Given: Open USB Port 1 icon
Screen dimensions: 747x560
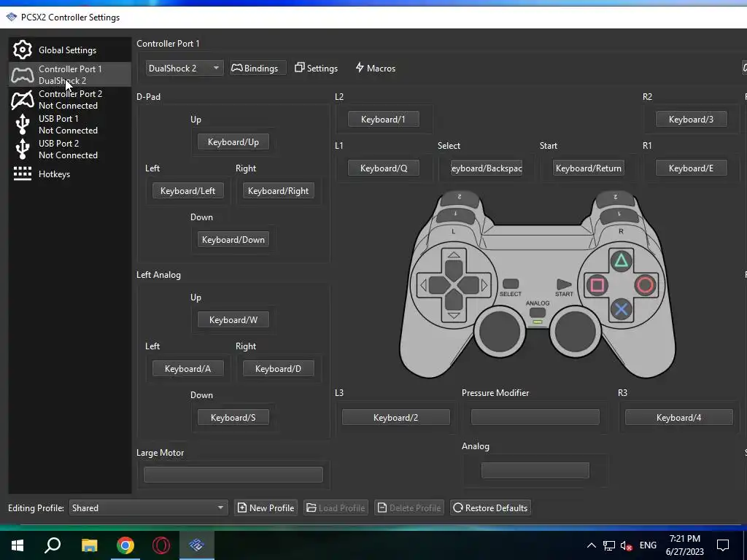Looking at the screenshot, I should point(23,124).
